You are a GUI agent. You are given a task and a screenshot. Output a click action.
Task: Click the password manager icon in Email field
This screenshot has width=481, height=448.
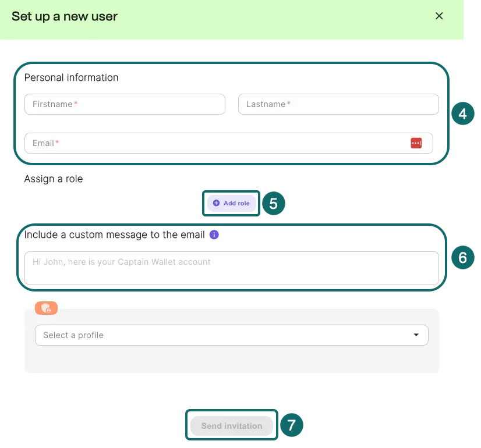pyautogui.click(x=416, y=143)
